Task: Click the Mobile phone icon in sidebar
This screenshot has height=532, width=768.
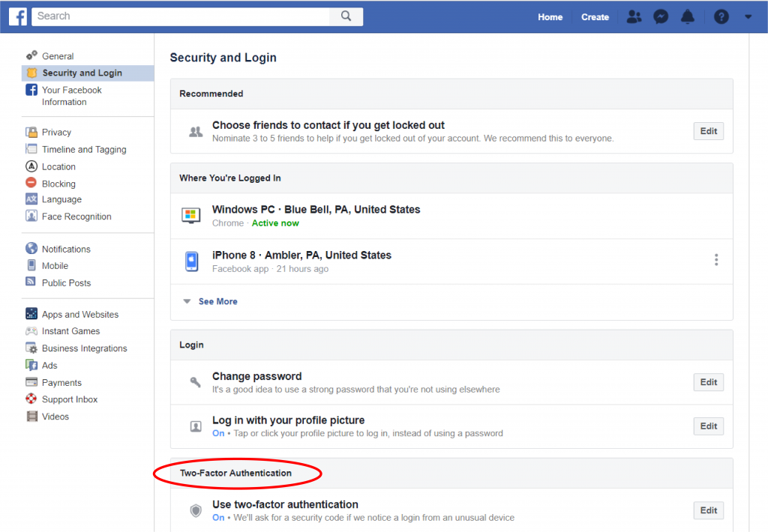Action: tap(31, 265)
